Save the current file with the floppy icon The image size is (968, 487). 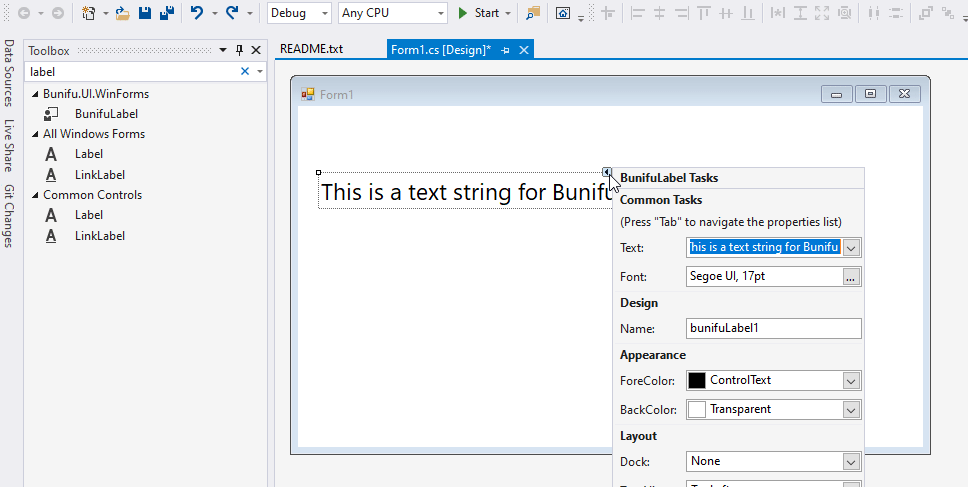(x=144, y=13)
